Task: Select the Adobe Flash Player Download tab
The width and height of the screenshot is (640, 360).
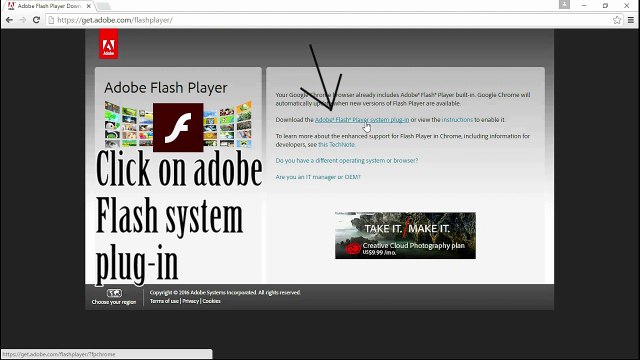Action: [49, 6]
